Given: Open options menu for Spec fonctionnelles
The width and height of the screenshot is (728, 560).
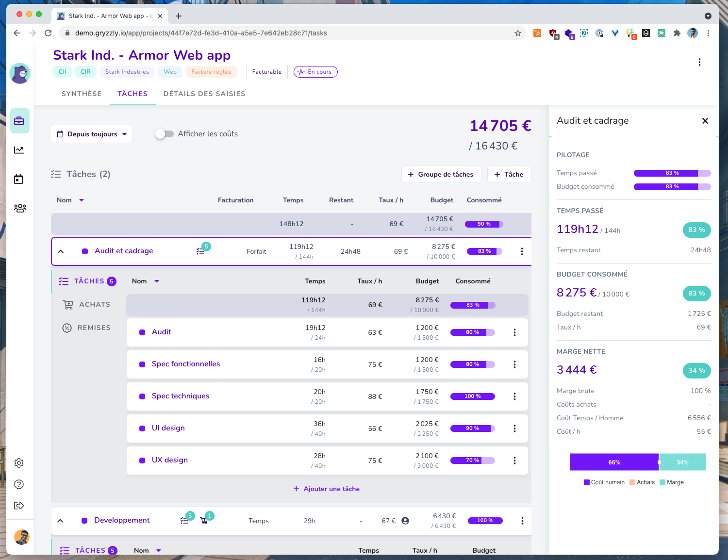Looking at the screenshot, I should (514, 364).
